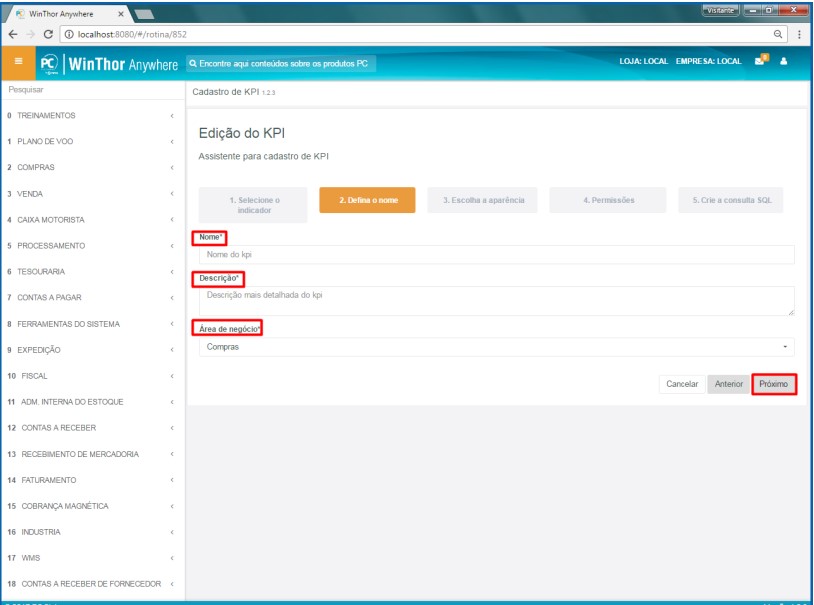Search PC product contents field
The width and height of the screenshot is (814, 605).
(281, 63)
